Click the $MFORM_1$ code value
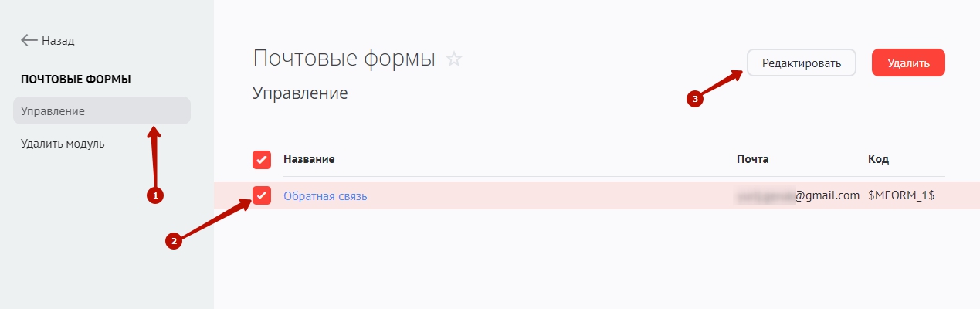980x309 pixels. 901,195
